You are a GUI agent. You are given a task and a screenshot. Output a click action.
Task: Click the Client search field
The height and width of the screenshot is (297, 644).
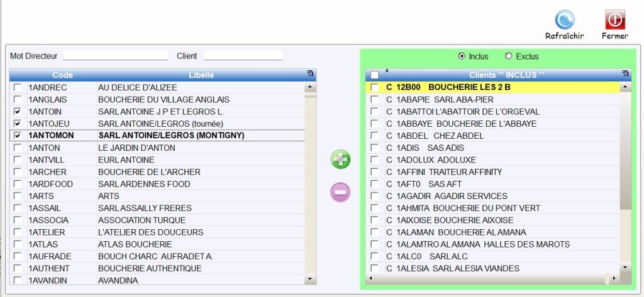pos(243,56)
